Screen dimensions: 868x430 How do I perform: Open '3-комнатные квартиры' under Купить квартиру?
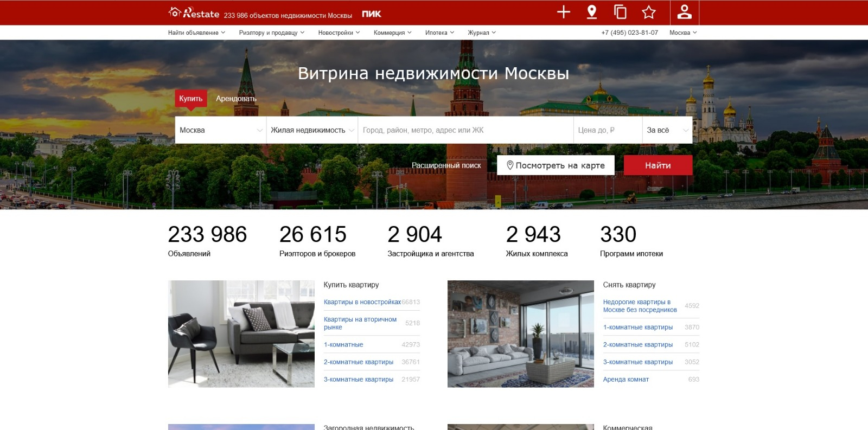tap(359, 379)
